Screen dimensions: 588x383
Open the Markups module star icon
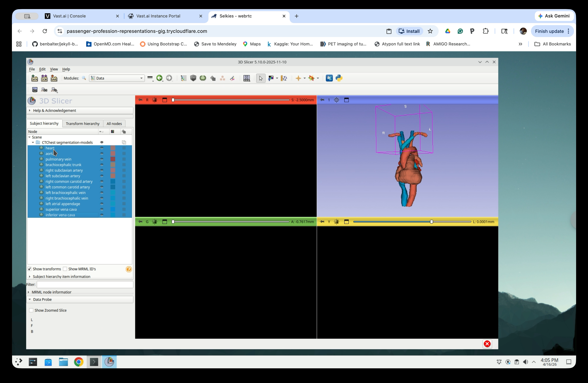[312, 78]
